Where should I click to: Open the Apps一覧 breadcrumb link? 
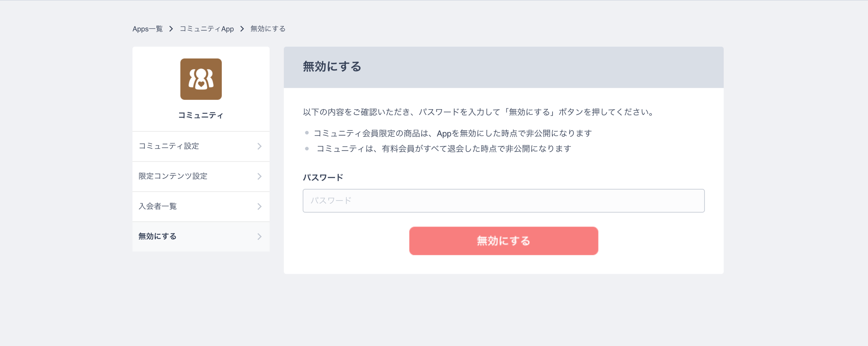coord(148,29)
